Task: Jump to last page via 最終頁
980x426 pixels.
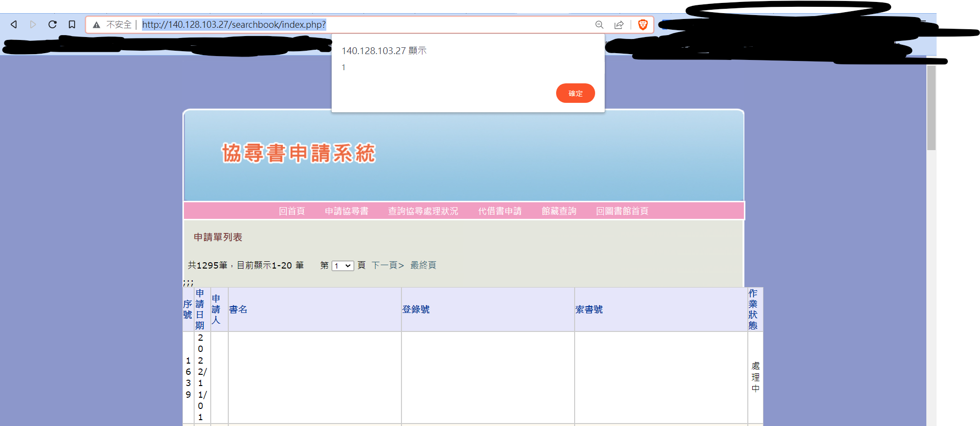Action: point(423,265)
